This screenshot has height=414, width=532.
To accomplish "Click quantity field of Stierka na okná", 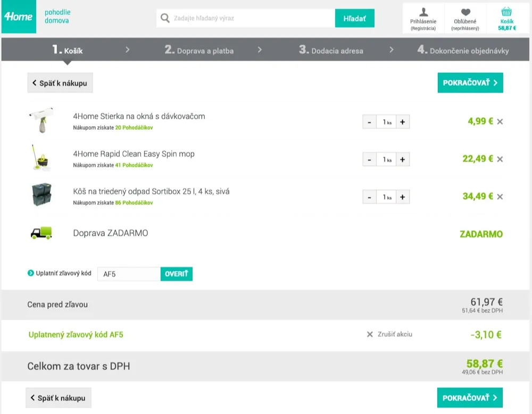I will coord(386,122).
